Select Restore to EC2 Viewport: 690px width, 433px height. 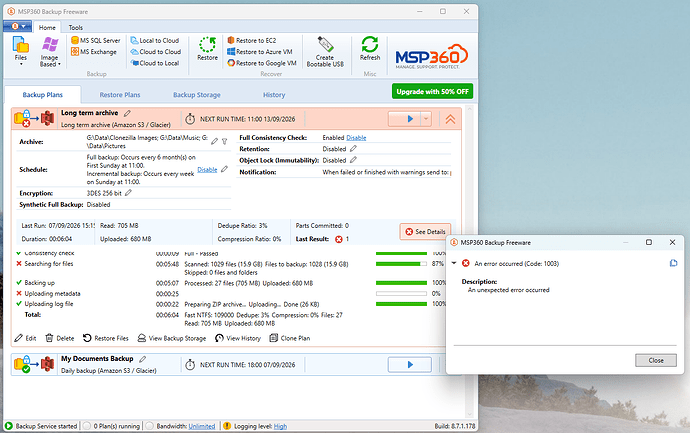(252, 40)
